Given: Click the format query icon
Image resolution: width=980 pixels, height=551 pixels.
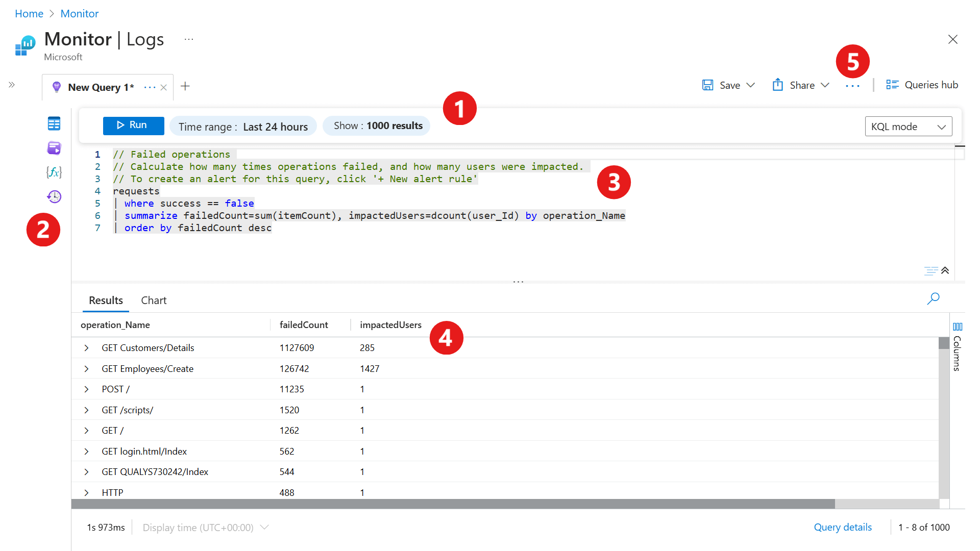Looking at the screenshot, I should tap(930, 270).
